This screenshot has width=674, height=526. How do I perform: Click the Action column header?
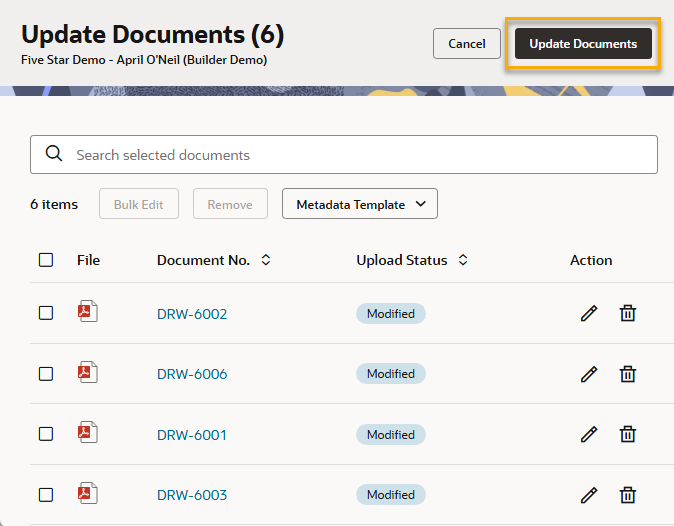coord(591,260)
